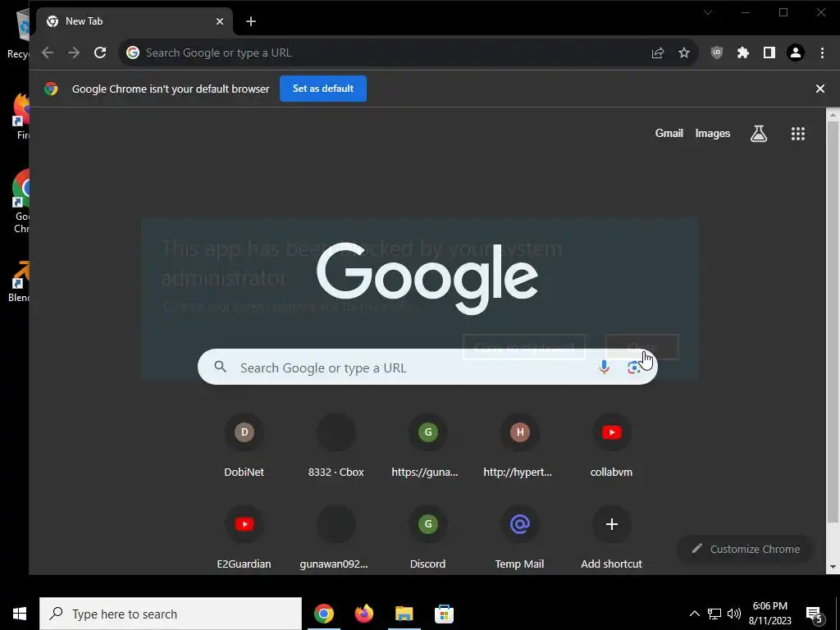Add a new shortcut tile
The width and height of the screenshot is (840, 630).
tap(611, 538)
